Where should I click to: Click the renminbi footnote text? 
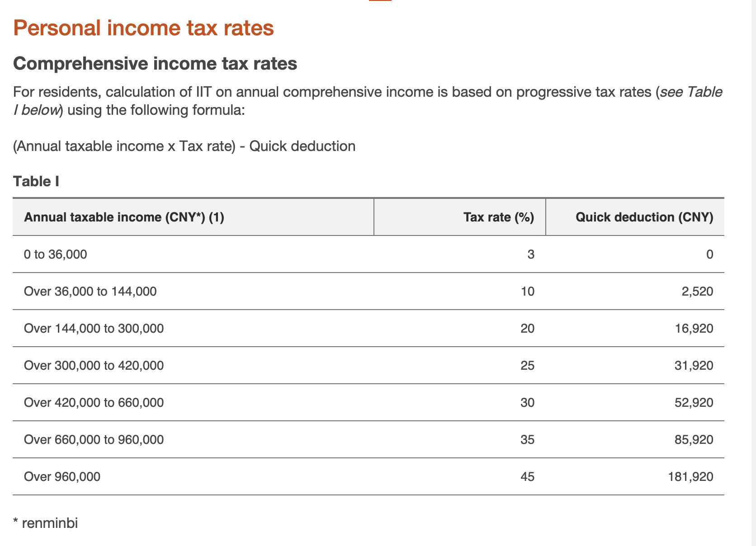[x=46, y=523]
